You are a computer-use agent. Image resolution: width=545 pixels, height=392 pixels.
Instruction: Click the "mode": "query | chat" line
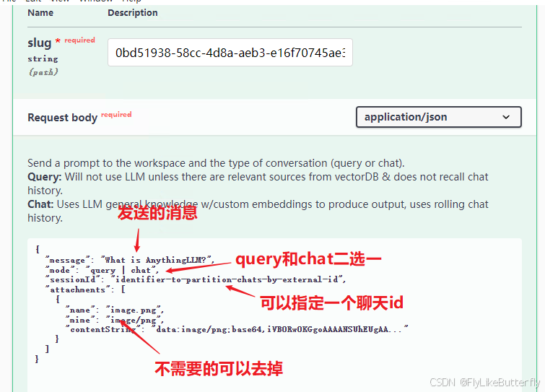pyautogui.click(x=103, y=270)
